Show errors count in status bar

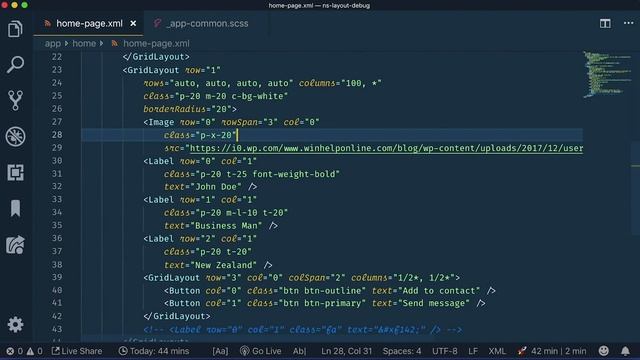pos(14,351)
